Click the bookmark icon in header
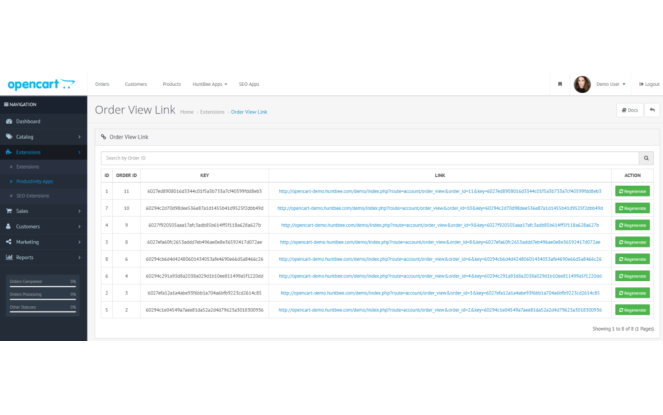Viewport: 663px width, 415px height. [x=560, y=84]
